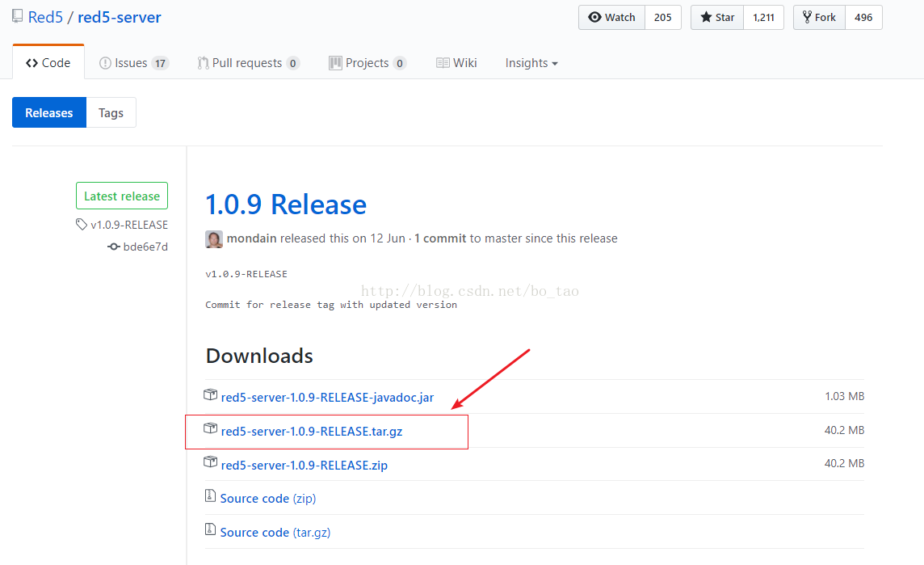This screenshot has width=924, height=565.
Task: Click the Projects tab icon
Action: [335, 63]
